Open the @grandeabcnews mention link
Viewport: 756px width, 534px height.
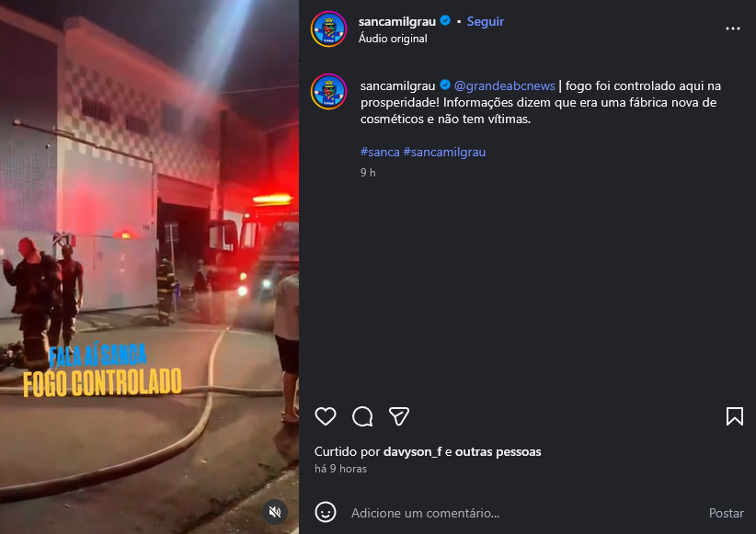pos(504,85)
